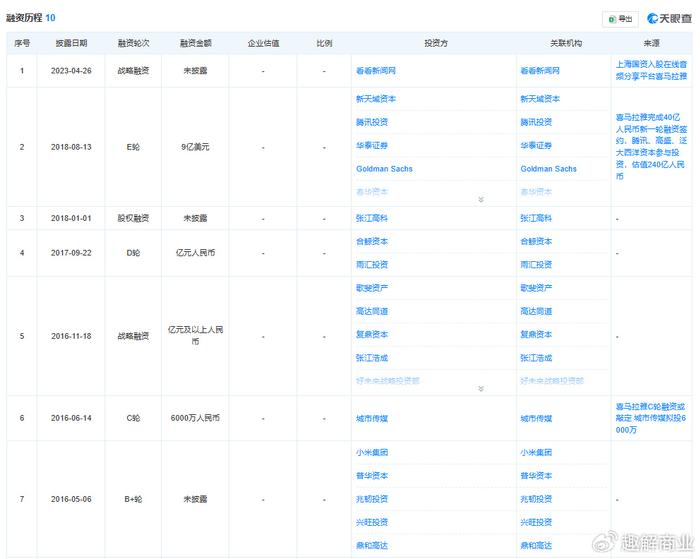Open 合鲸资本 in the 投资方 column
The width and height of the screenshot is (700, 559).
click(x=372, y=241)
